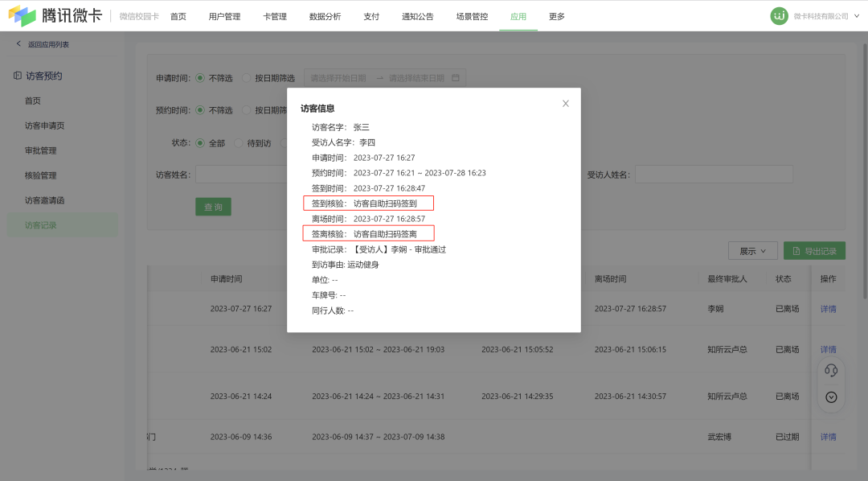
Task: Open the 展示 dropdown
Action: 752,250
